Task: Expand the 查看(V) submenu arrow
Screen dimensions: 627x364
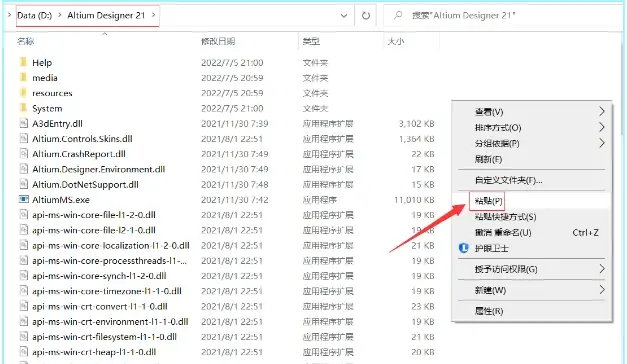Action: [601, 112]
